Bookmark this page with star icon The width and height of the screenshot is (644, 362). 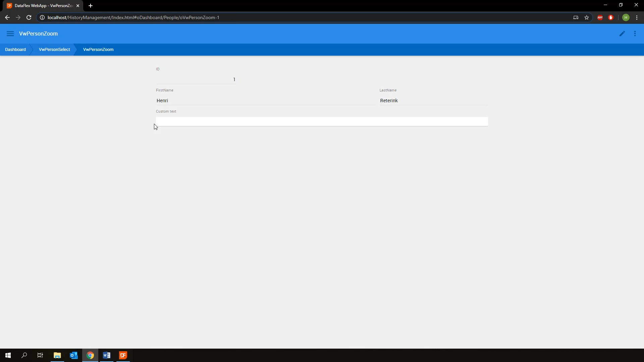586,17
